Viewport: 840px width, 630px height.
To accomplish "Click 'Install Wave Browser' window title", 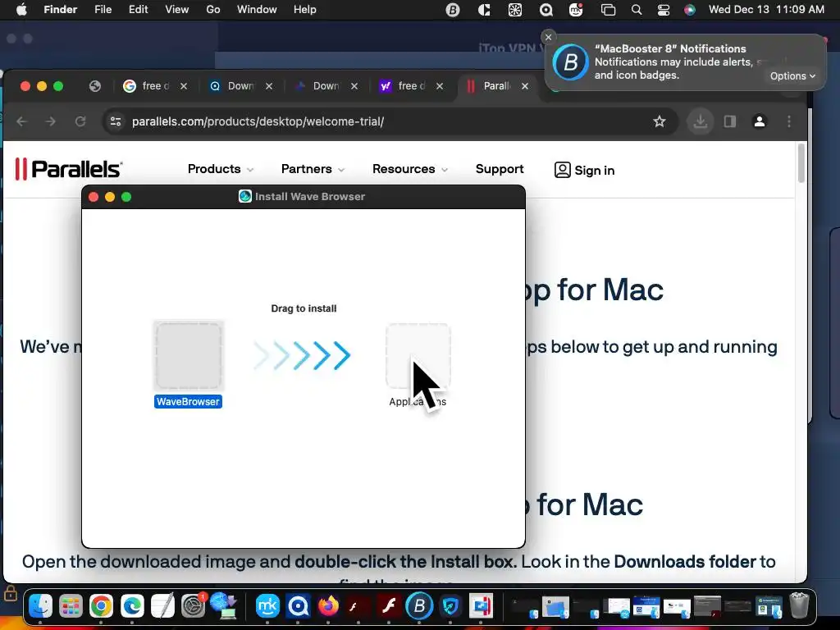I will [309, 197].
